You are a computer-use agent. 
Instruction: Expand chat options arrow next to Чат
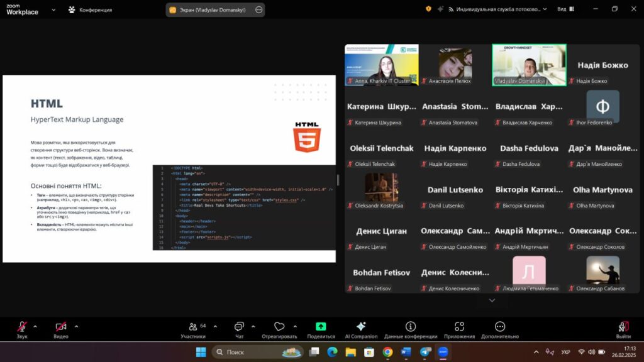tap(253, 327)
